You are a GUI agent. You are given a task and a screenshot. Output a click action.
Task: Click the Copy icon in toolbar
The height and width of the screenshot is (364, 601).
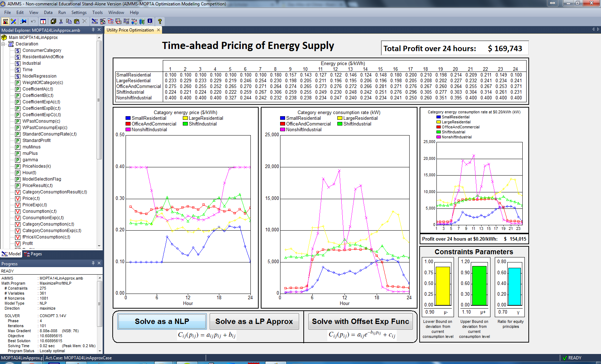69,21
